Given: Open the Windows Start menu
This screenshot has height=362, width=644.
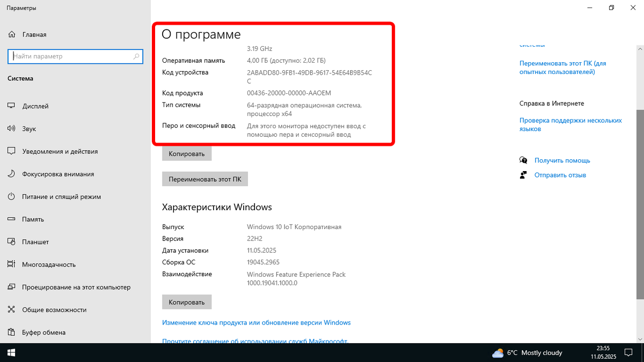Looking at the screenshot, I should (x=11, y=353).
